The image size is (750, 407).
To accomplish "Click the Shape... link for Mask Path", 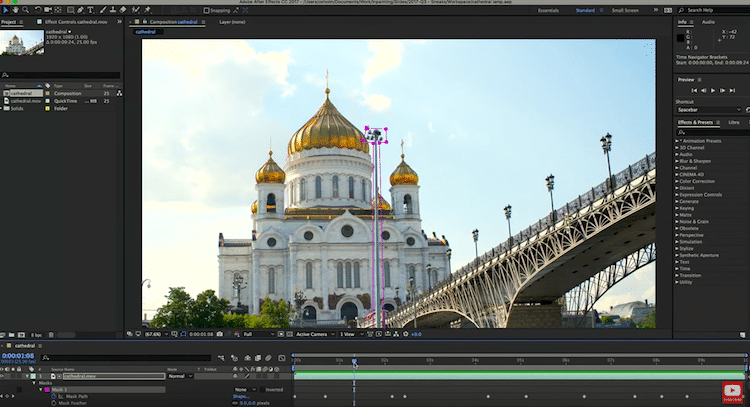I will pyautogui.click(x=241, y=396).
